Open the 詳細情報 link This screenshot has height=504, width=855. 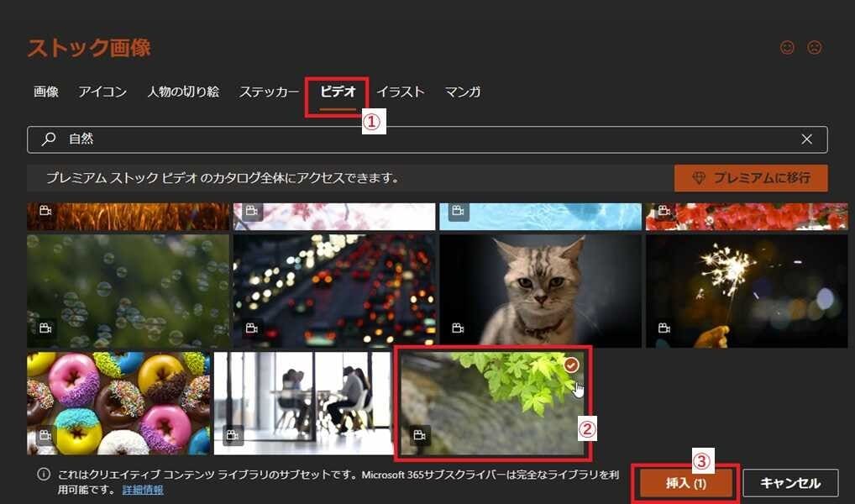pos(143,490)
